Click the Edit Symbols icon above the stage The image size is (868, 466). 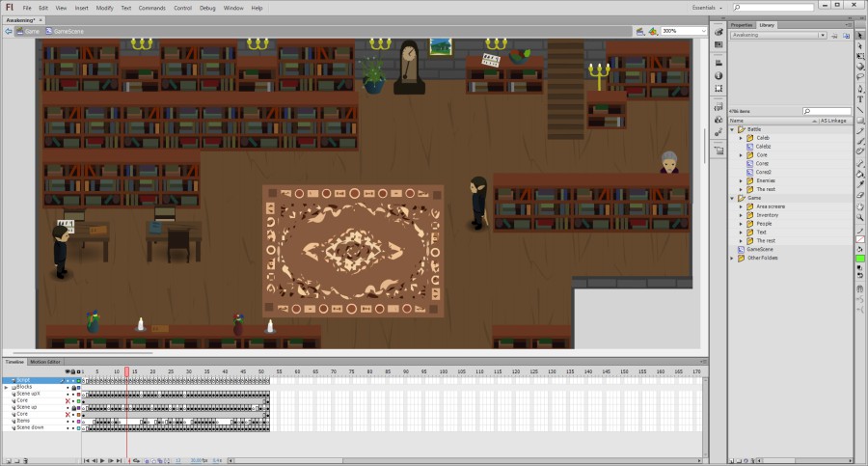tap(653, 31)
